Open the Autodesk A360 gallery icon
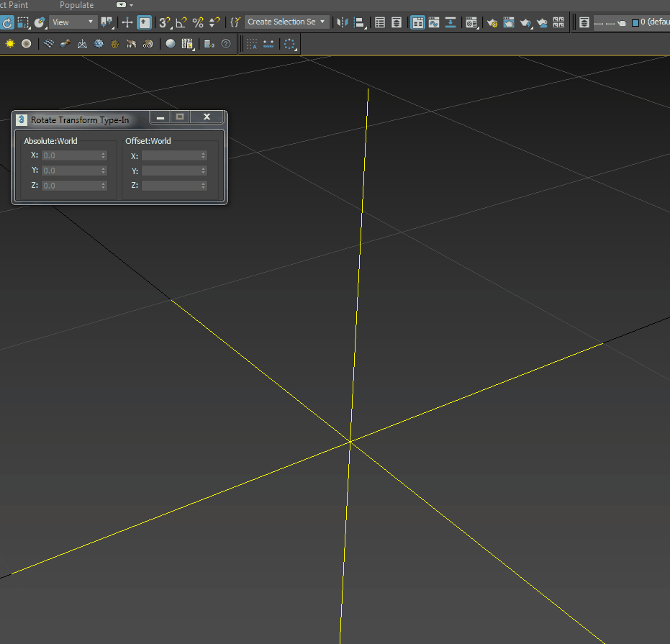 (x=558, y=22)
